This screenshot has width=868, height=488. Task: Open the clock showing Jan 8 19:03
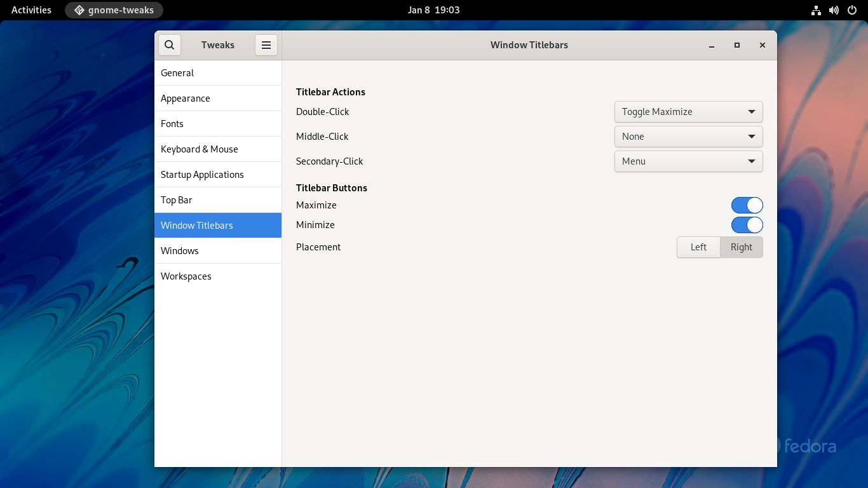434,10
